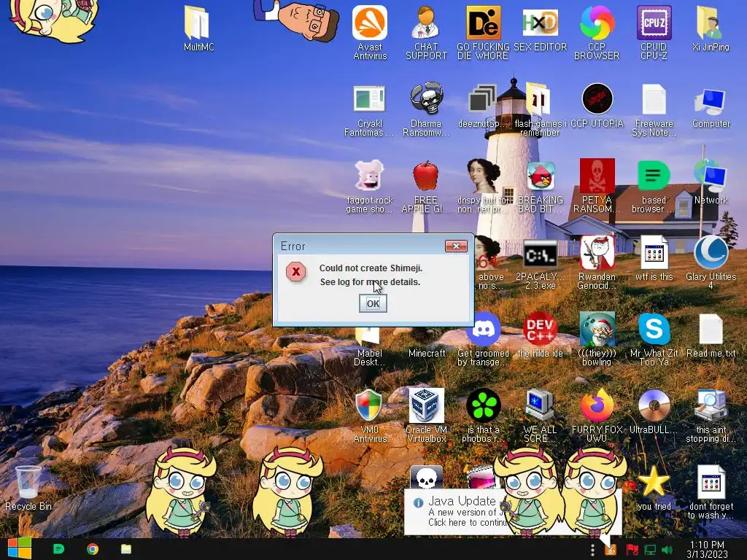The height and width of the screenshot is (560, 747).
Task: Open Chrome from the taskbar
Action: tap(93, 549)
